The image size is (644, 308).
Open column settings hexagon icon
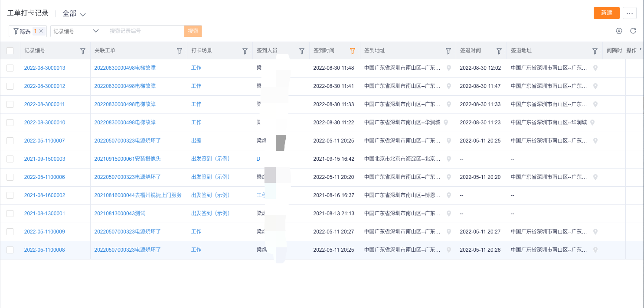[x=619, y=31]
